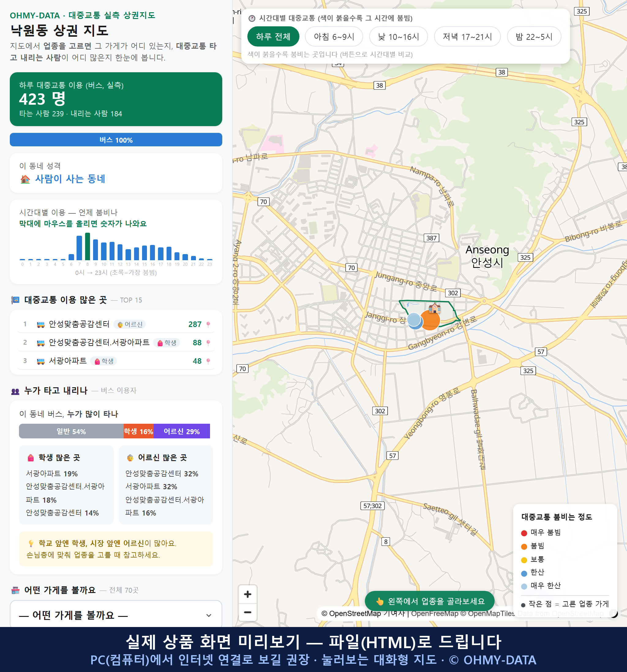Viewport: 627px width, 672px height.
Task: Click 서광아파트 19% in 학생 많은 곳
Action: [x=52, y=474]
